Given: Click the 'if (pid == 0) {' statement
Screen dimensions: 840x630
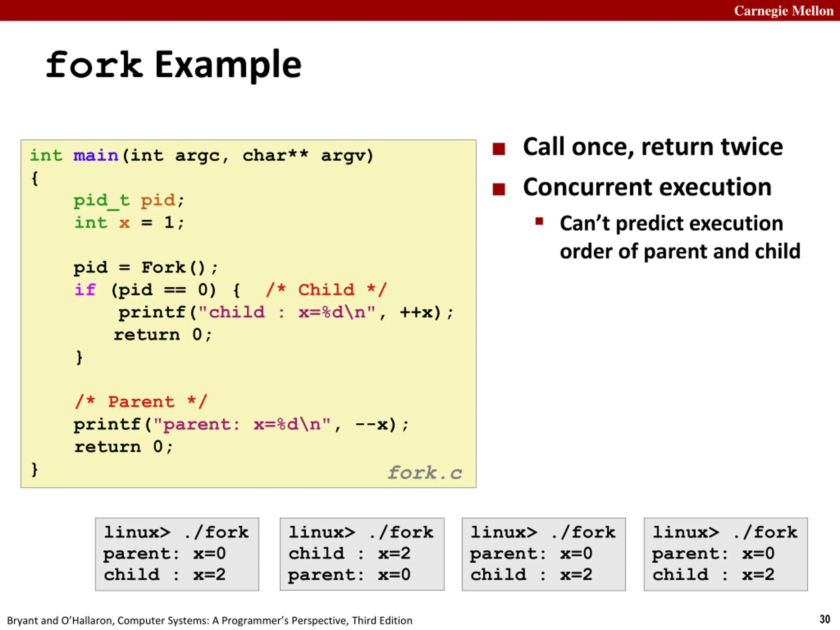Looking at the screenshot, I should pos(157,290).
